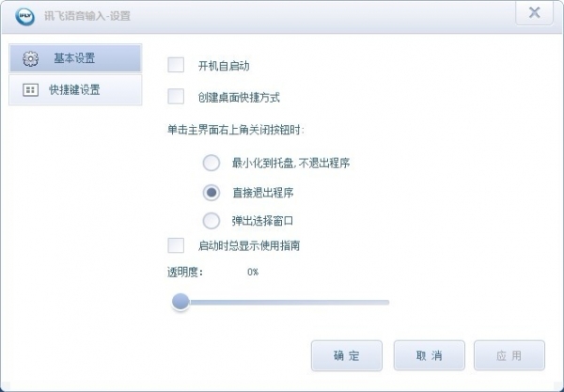Switch to the 快捷键设置 tab
Screen dimensions: 564x392
(74, 90)
